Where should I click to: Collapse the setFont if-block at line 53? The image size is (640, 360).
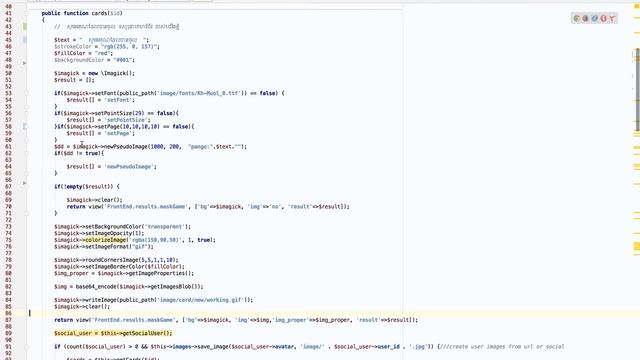(27, 93)
